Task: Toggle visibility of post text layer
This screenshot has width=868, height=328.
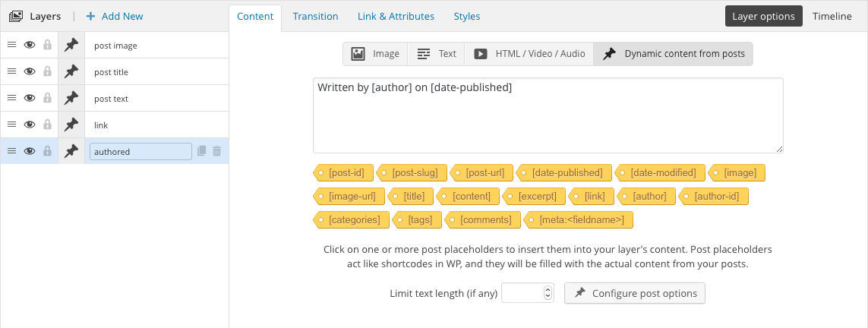Action: click(x=30, y=99)
